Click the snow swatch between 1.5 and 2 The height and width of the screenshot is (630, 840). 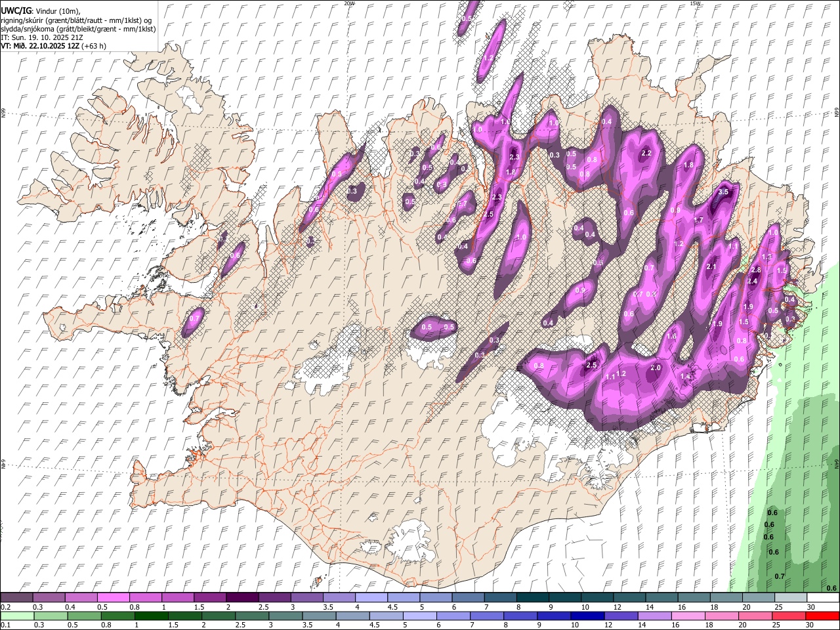pyautogui.click(x=209, y=597)
